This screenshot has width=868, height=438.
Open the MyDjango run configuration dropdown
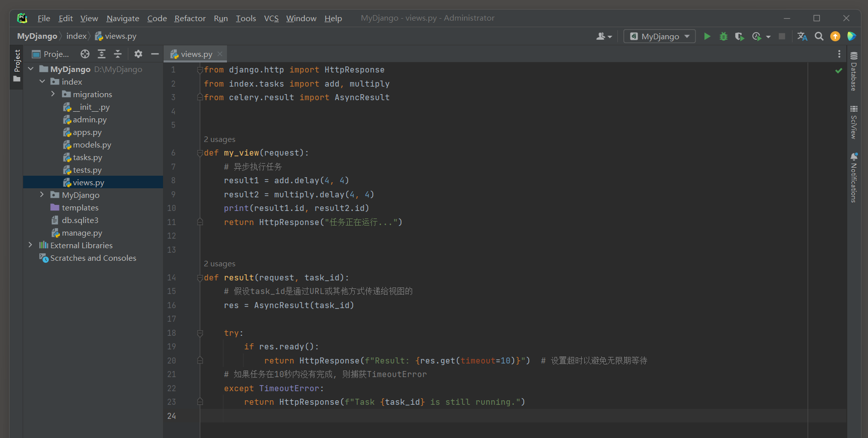(x=660, y=36)
